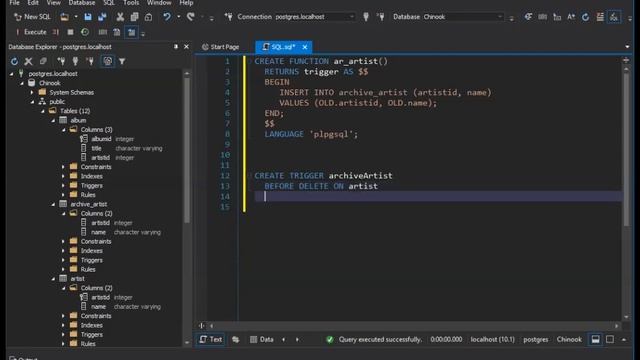Collapse the Chinook database node
The width and height of the screenshot is (640, 360).
[22, 83]
